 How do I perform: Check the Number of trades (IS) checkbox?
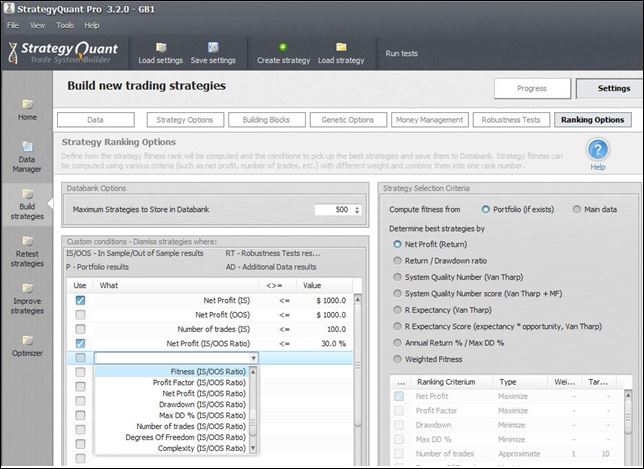pos(80,329)
